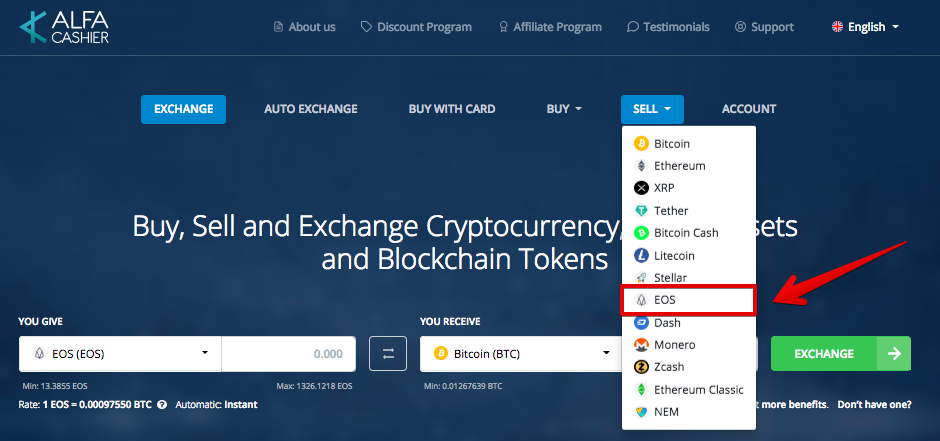Click the Bitcoin icon in You Receive field
Image resolution: width=940 pixels, height=441 pixels.
[x=441, y=354]
